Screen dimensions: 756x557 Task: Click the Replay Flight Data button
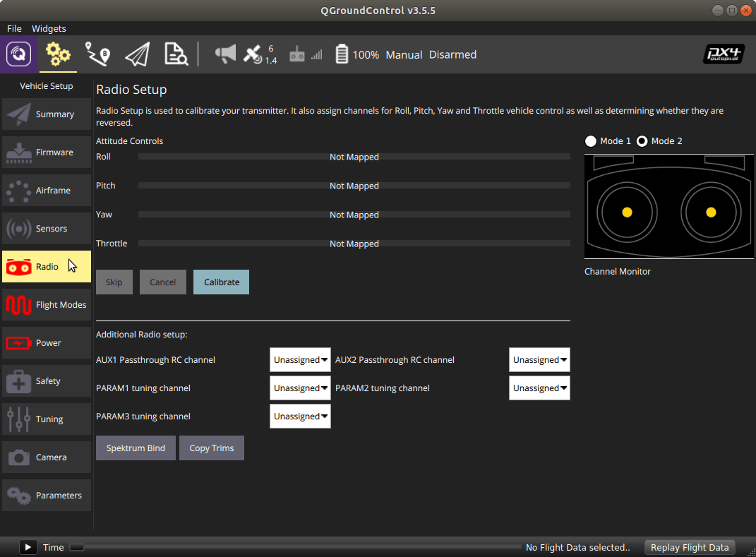[690, 547]
